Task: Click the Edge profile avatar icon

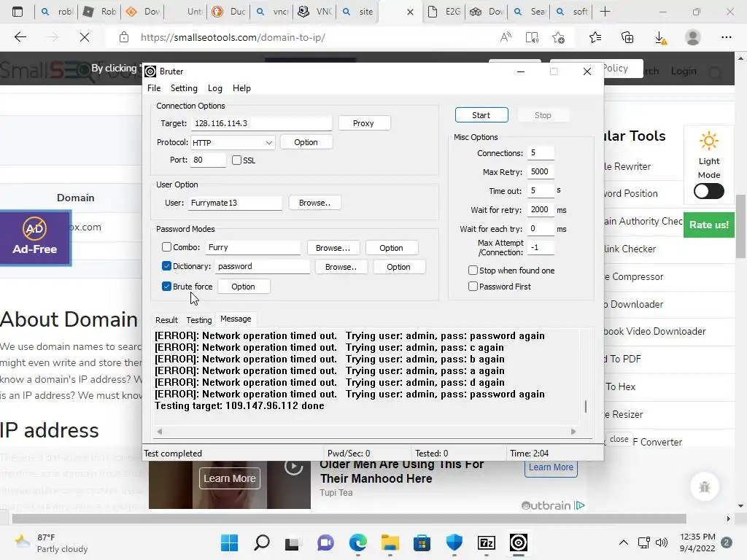Action: click(693, 37)
